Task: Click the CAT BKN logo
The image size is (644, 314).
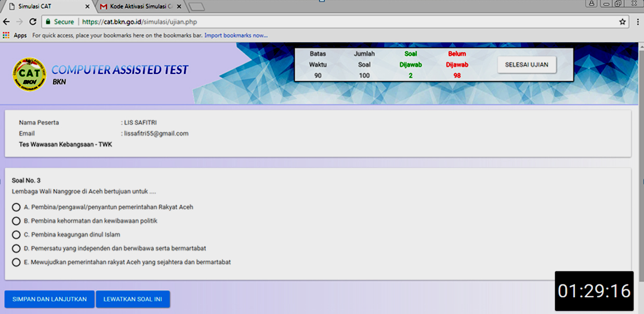Action: click(29, 74)
